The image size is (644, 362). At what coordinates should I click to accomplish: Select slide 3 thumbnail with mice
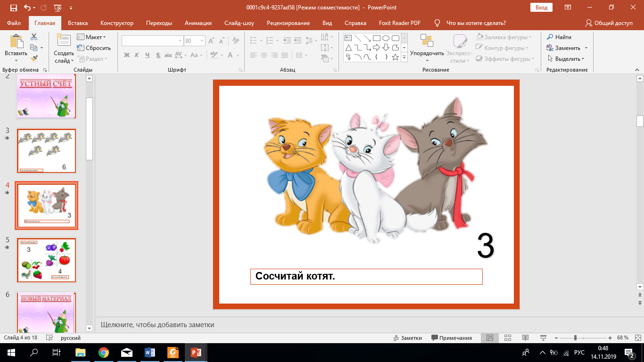pyautogui.click(x=46, y=151)
